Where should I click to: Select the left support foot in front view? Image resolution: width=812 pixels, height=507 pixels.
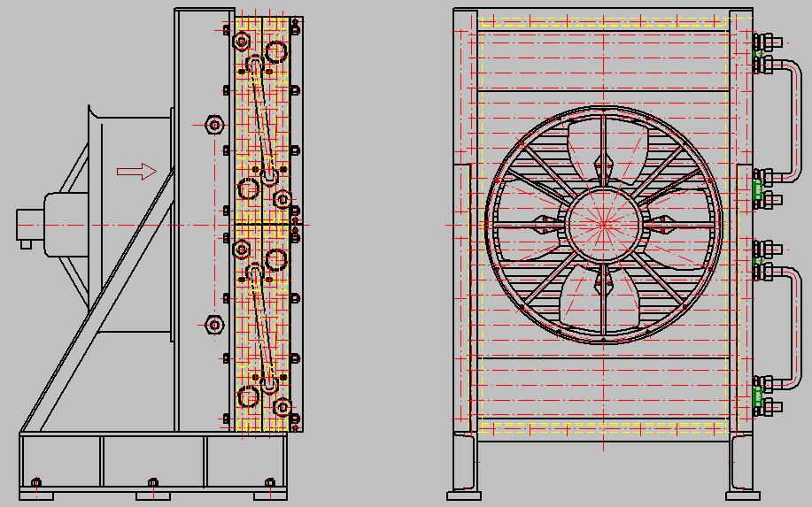pos(465,465)
